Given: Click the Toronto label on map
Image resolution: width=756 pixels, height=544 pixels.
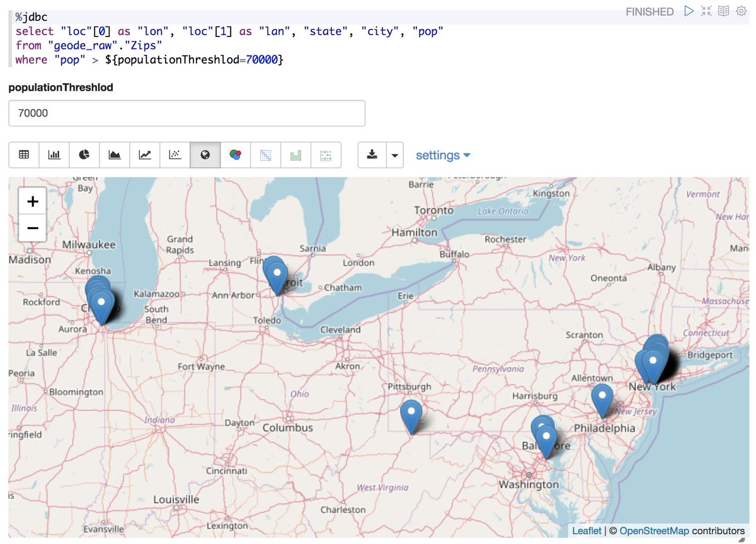Looking at the screenshot, I should point(434,210).
